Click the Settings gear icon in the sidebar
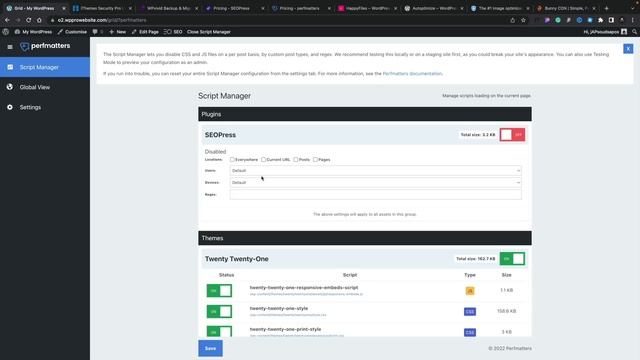This screenshot has width=640, height=360. point(10,107)
